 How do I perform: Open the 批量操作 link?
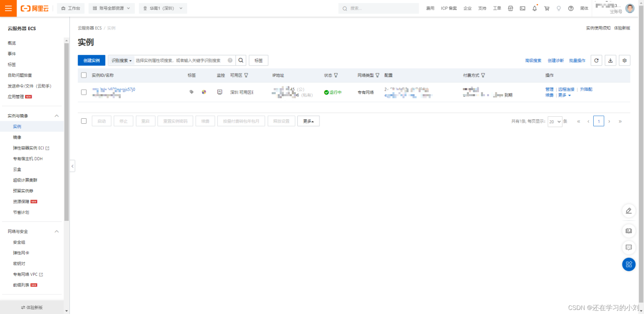tap(578, 60)
